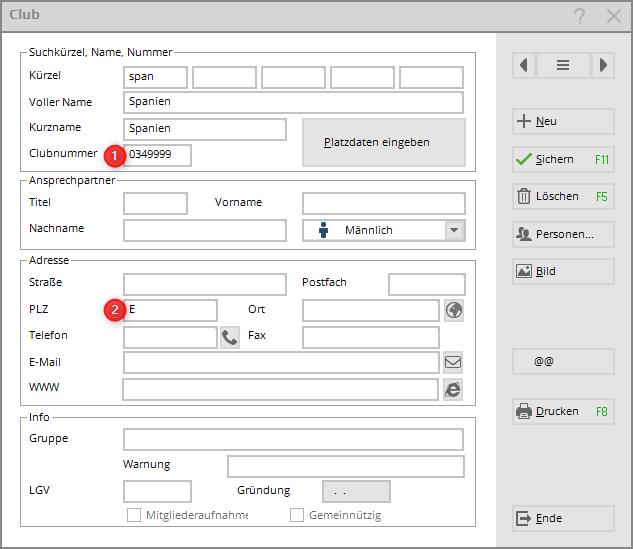The height and width of the screenshot is (549, 633).
Task: Create new entry with Neu button
Action: click(563, 121)
